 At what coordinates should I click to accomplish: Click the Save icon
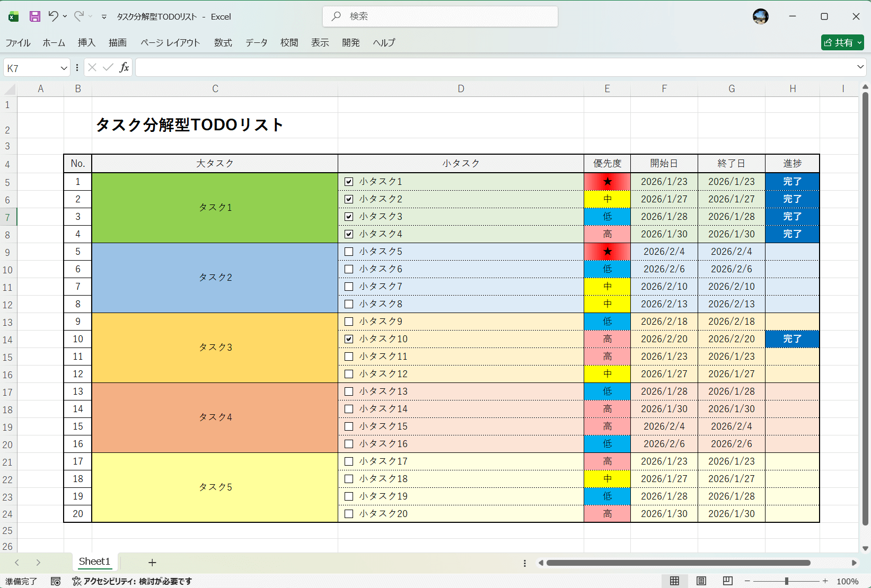pos(34,16)
